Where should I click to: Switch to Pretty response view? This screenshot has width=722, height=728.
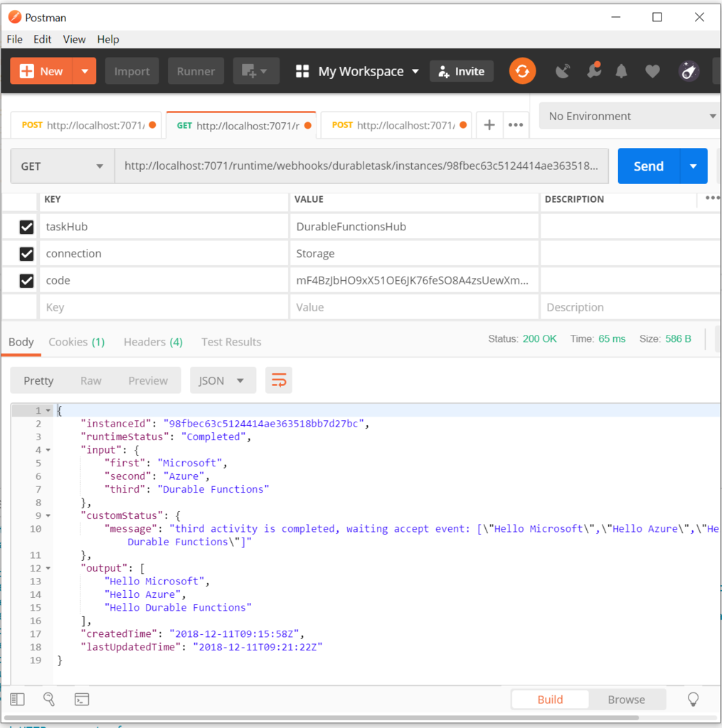[38, 380]
